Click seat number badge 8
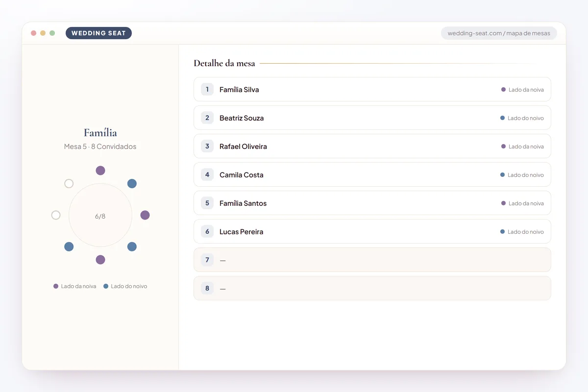 [x=207, y=288]
